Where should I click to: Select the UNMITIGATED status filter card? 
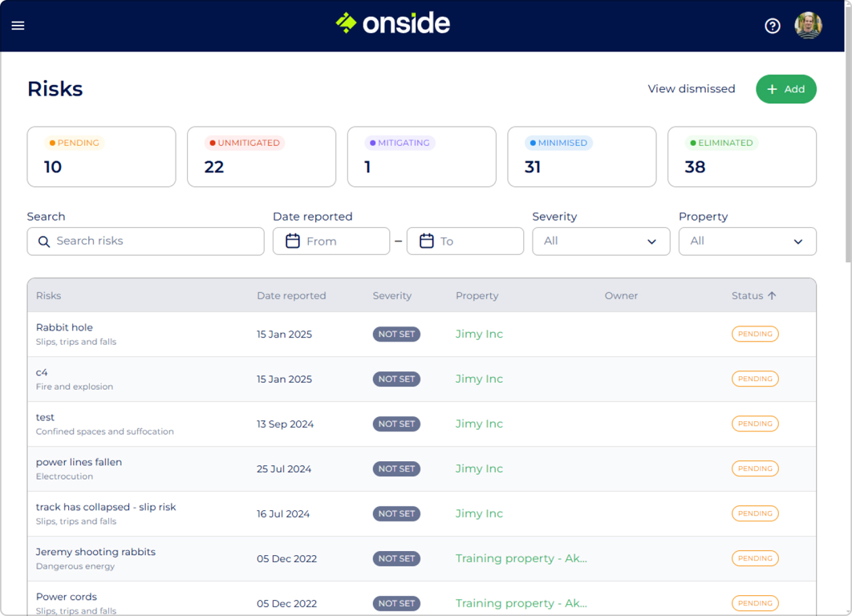(x=261, y=156)
